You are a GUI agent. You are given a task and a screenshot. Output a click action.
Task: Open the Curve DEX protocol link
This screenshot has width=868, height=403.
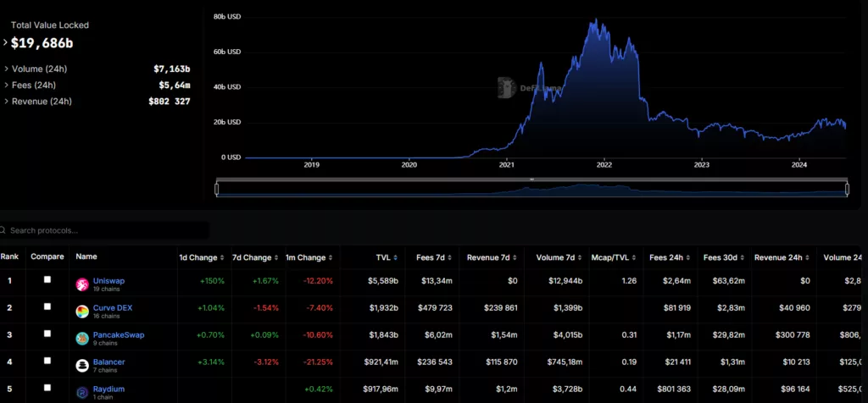coord(113,308)
